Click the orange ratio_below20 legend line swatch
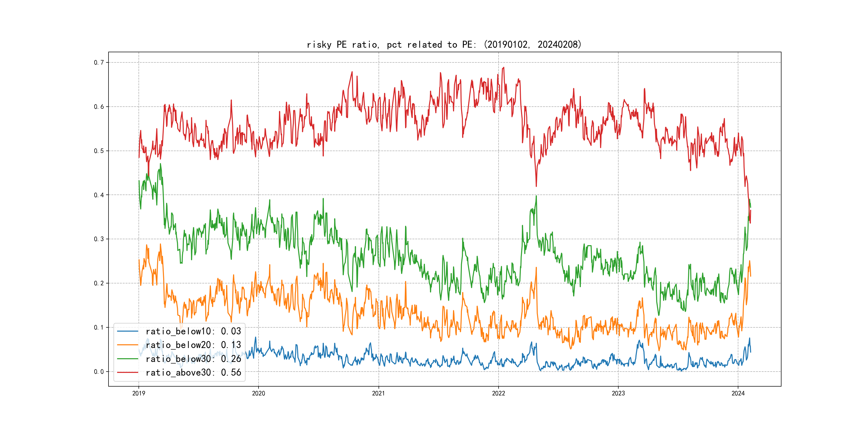868x434 pixels. [x=127, y=345]
